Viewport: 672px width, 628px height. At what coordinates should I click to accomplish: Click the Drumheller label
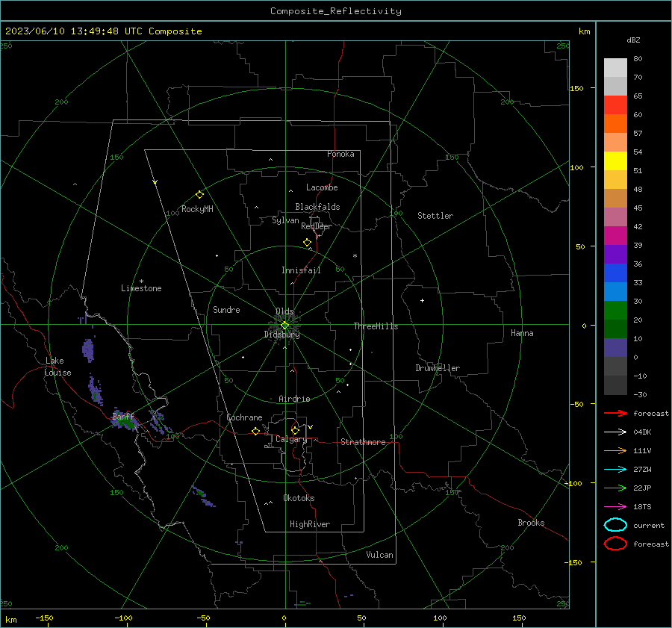coord(438,368)
